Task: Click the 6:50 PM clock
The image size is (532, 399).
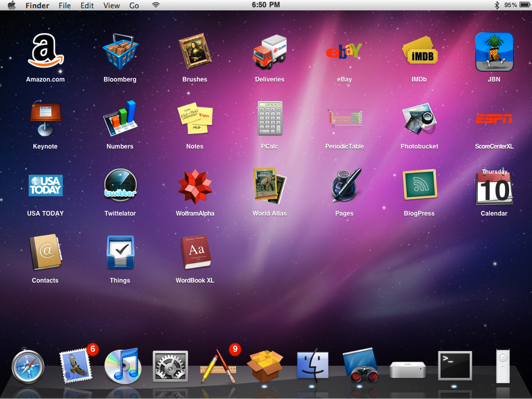Action: pos(265,5)
